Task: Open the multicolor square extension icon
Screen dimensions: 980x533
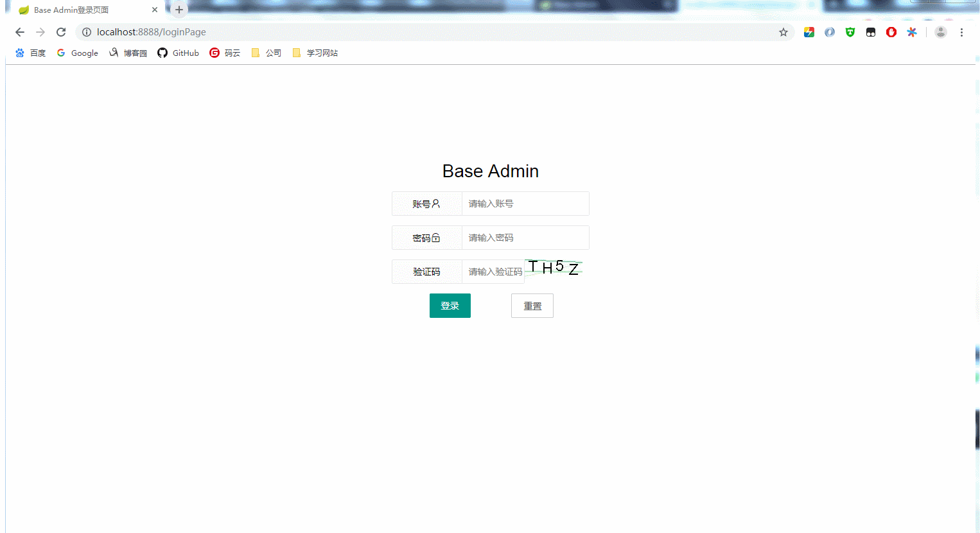Action: tap(809, 32)
